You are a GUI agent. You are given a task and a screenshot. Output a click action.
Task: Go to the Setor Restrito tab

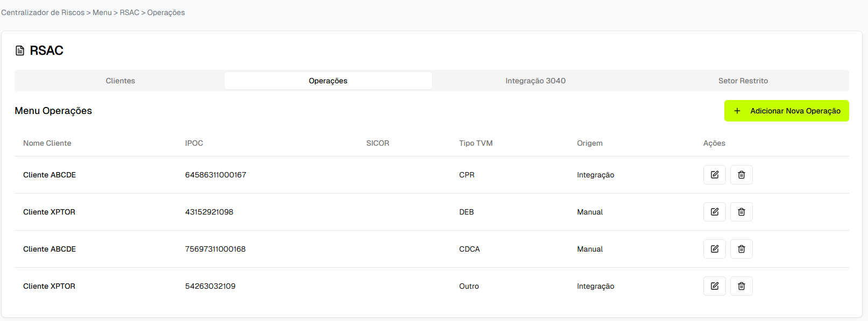tap(743, 81)
